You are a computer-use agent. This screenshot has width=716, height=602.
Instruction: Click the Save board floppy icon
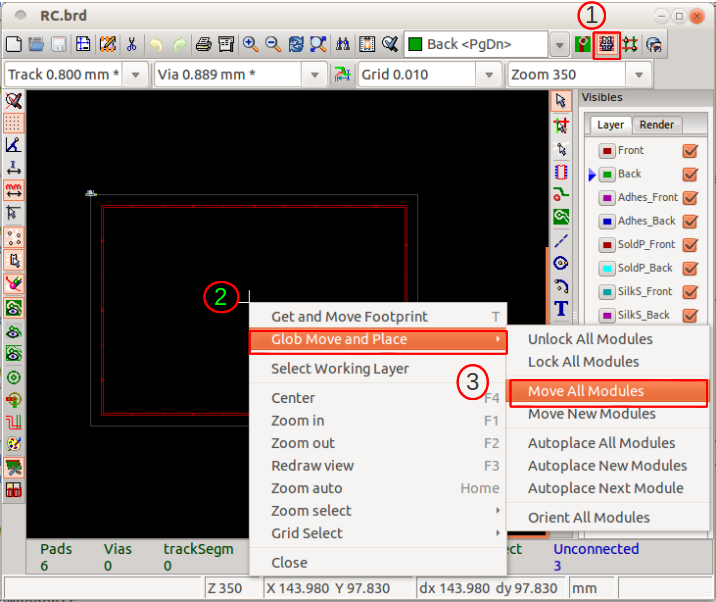click(x=58, y=44)
